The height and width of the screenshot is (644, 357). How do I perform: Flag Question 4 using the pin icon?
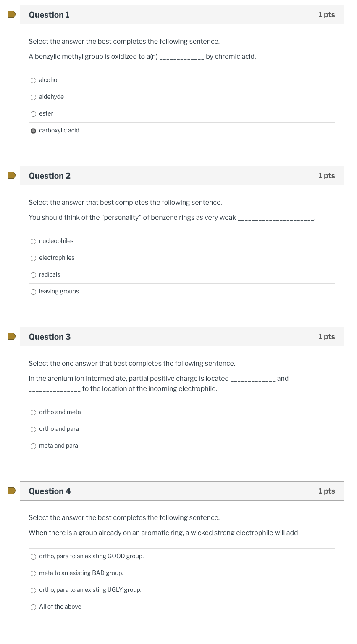[x=10, y=491]
